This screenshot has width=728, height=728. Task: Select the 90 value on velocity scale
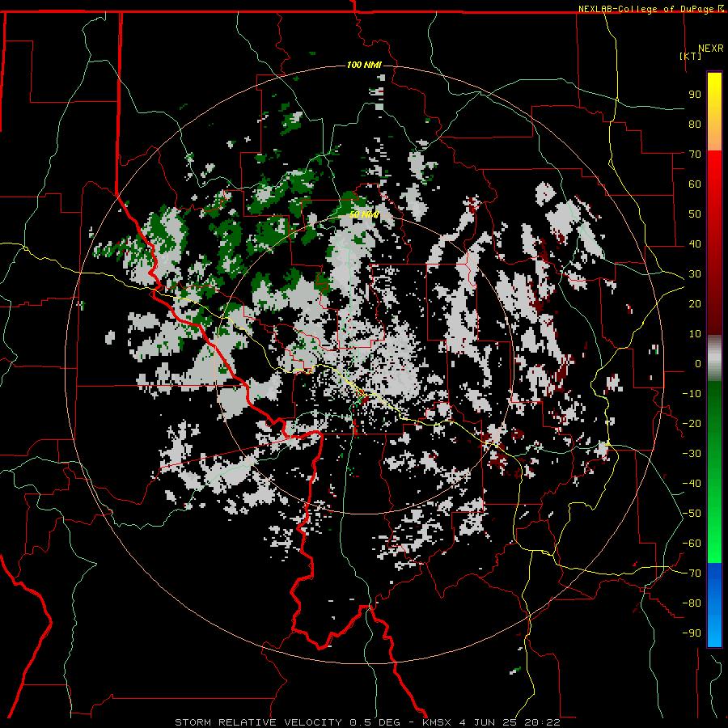[695, 95]
